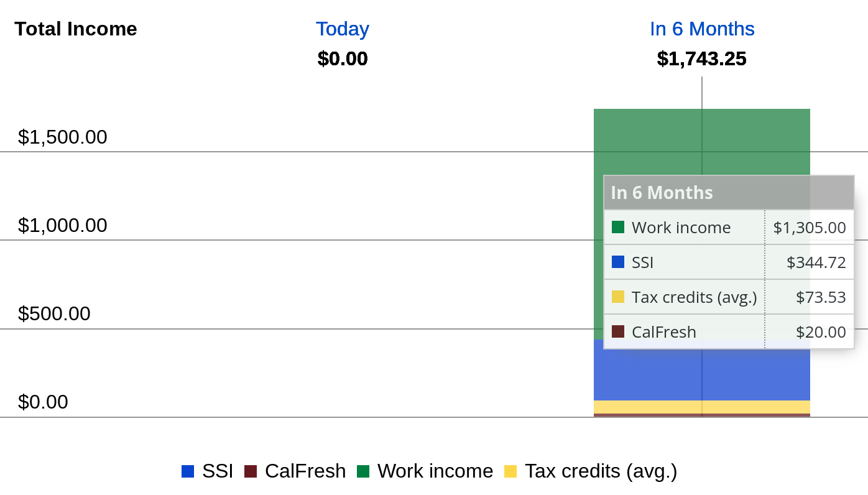This screenshot has height=495, width=868.
Task: Click the yellow Tax credits bar segment
Action: click(x=702, y=407)
